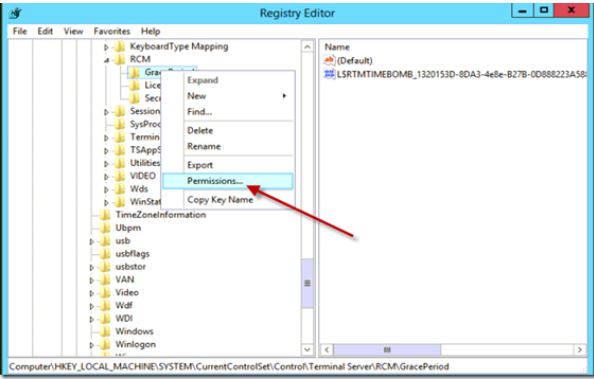Click the RCM folder icon
The image size is (594, 379).
point(120,59)
